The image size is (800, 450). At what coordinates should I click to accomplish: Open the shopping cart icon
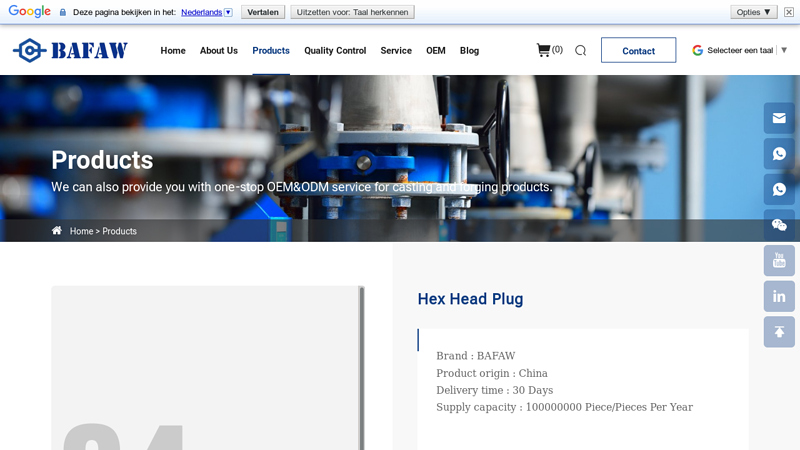(543, 50)
